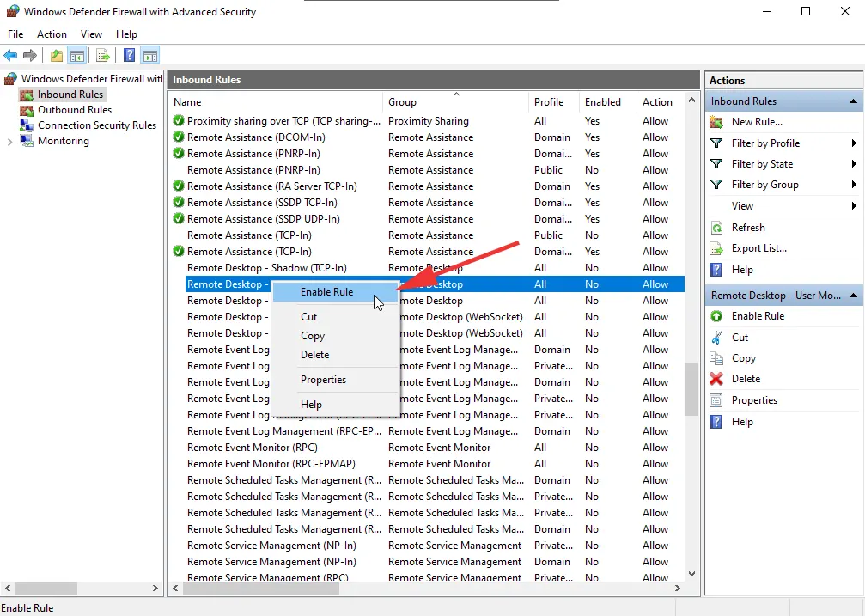Click the green Enable Rule icon in Actions
This screenshot has width=865, height=616.
pyautogui.click(x=716, y=316)
